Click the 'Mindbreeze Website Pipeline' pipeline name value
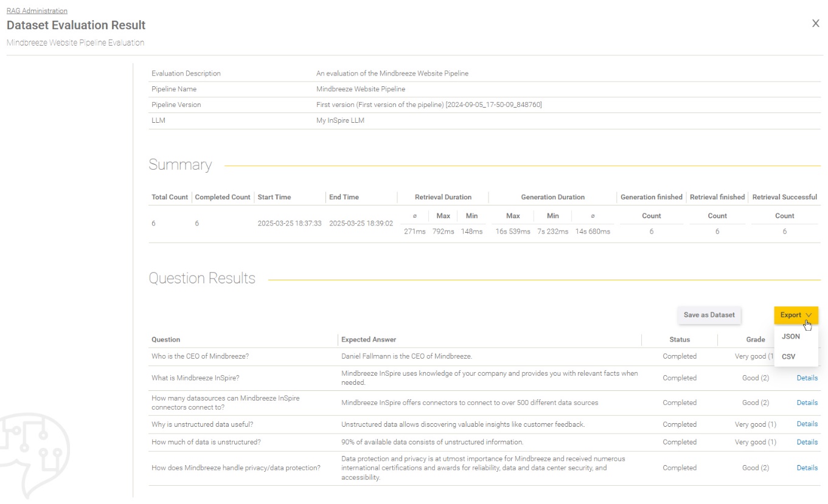828x504 pixels. coord(361,89)
